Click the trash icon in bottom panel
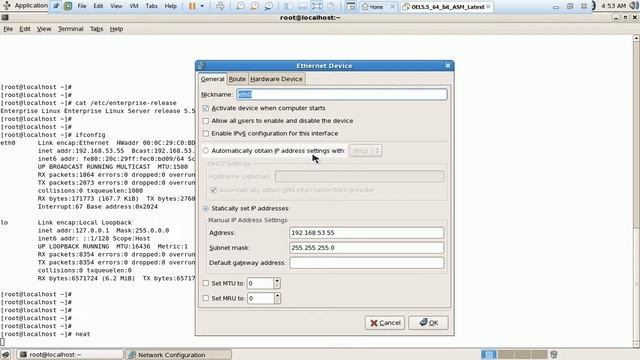The width and height of the screenshot is (640, 360). click(x=553, y=354)
